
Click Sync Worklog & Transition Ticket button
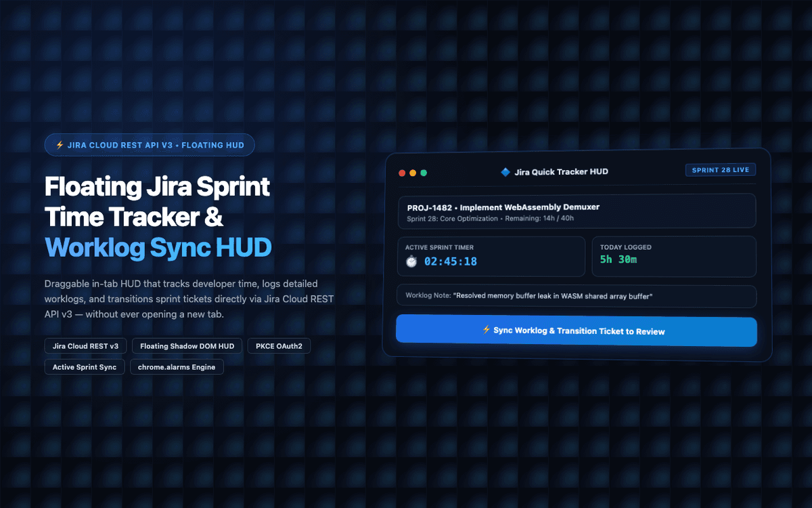(576, 331)
